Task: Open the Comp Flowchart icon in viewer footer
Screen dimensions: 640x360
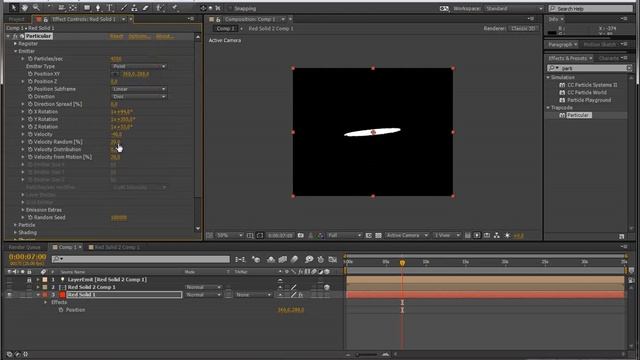Action: tap(497, 236)
